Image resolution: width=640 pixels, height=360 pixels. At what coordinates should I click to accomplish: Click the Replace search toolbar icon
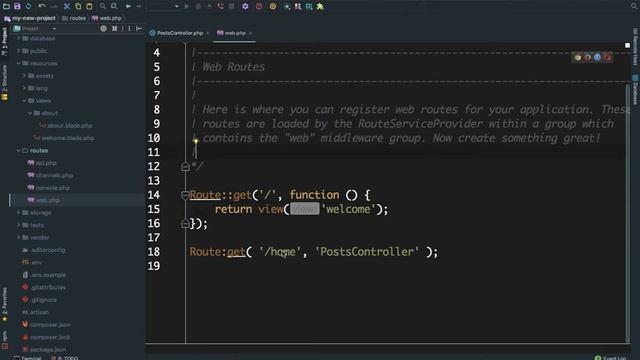[114, 6]
